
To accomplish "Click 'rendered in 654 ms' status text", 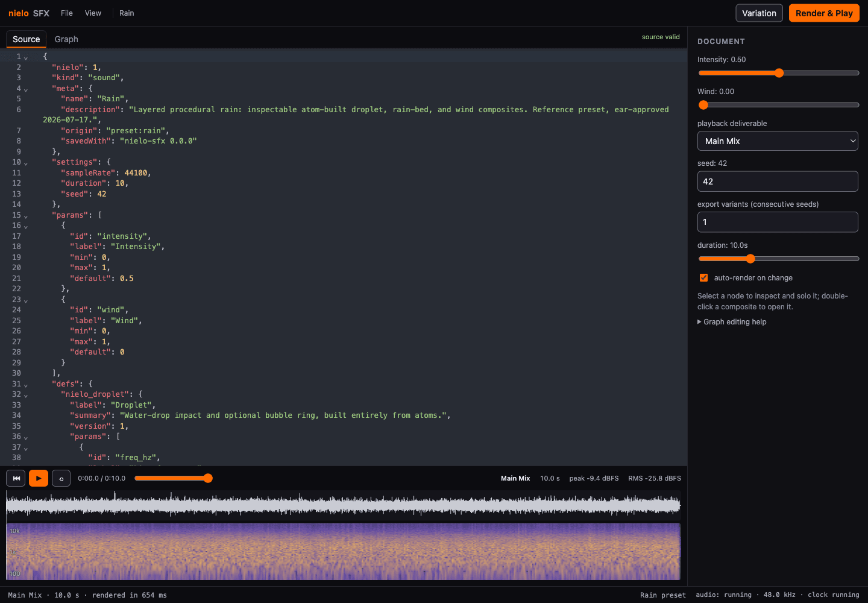I will point(130,595).
